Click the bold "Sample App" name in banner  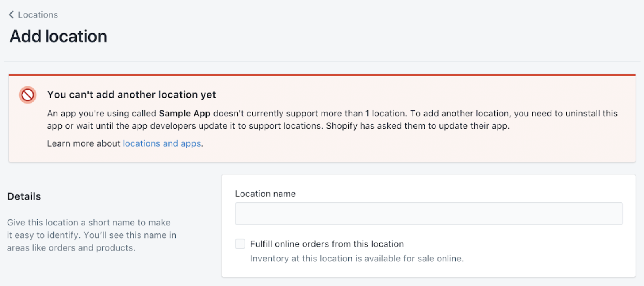tap(184, 113)
